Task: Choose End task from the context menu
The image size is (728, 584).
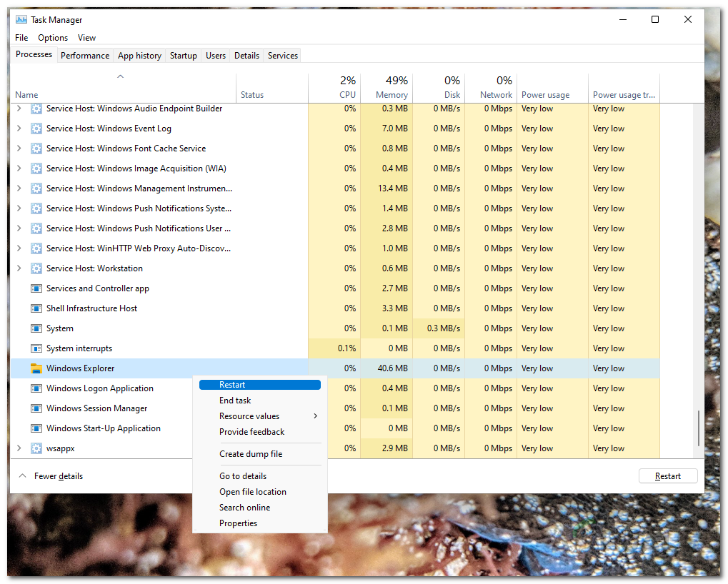Action: (x=235, y=401)
